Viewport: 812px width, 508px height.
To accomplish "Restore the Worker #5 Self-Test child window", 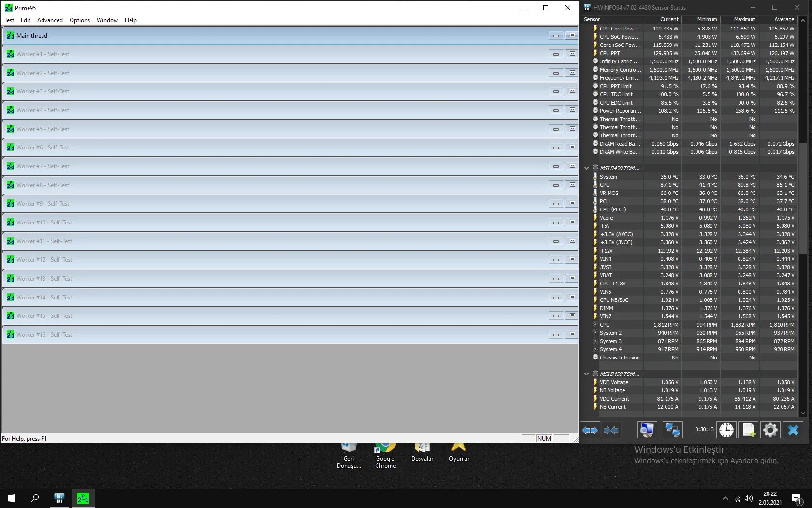I will (x=572, y=129).
